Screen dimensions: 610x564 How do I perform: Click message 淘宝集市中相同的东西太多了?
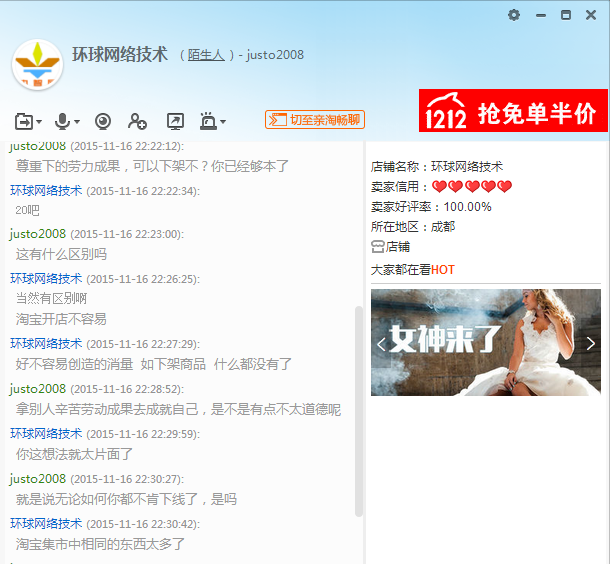pos(100,544)
